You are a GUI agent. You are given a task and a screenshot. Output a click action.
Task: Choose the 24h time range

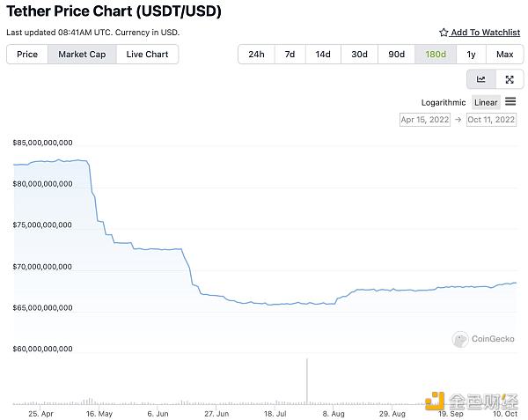pyautogui.click(x=256, y=55)
